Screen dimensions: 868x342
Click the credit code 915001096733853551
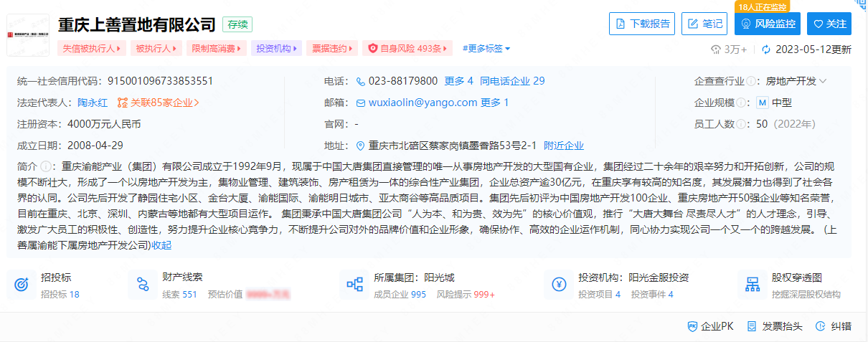pos(160,81)
